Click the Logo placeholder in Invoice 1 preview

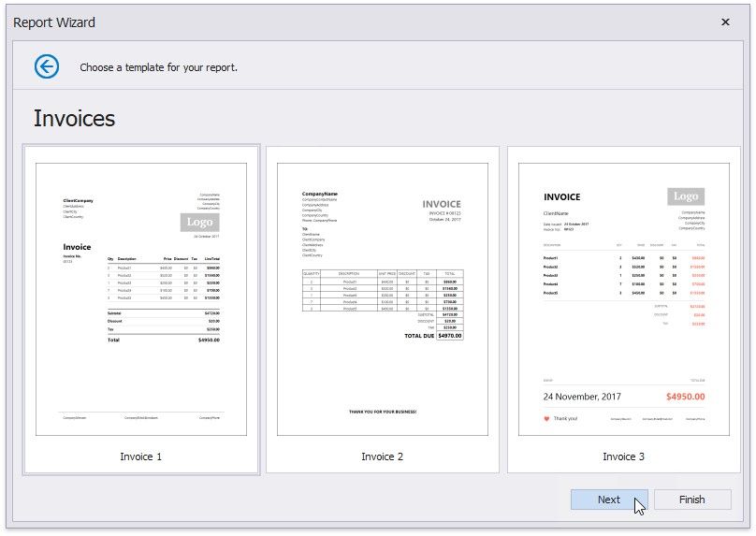(x=199, y=223)
